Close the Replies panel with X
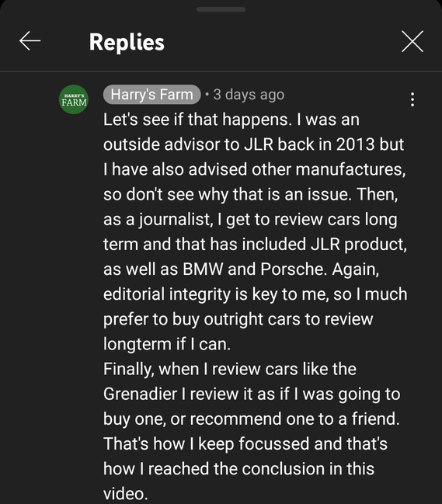 pos(412,41)
